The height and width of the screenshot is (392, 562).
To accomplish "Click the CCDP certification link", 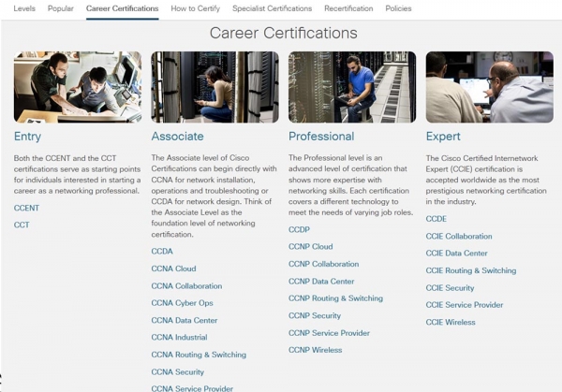I will 299,229.
